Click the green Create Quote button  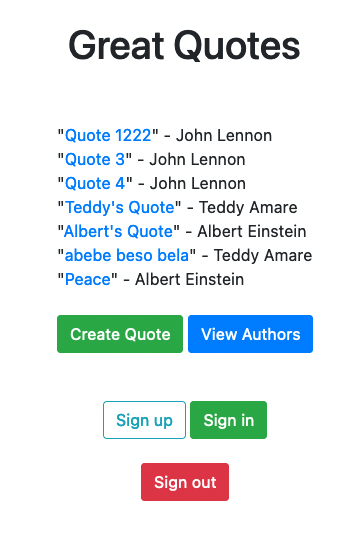pyautogui.click(x=120, y=334)
